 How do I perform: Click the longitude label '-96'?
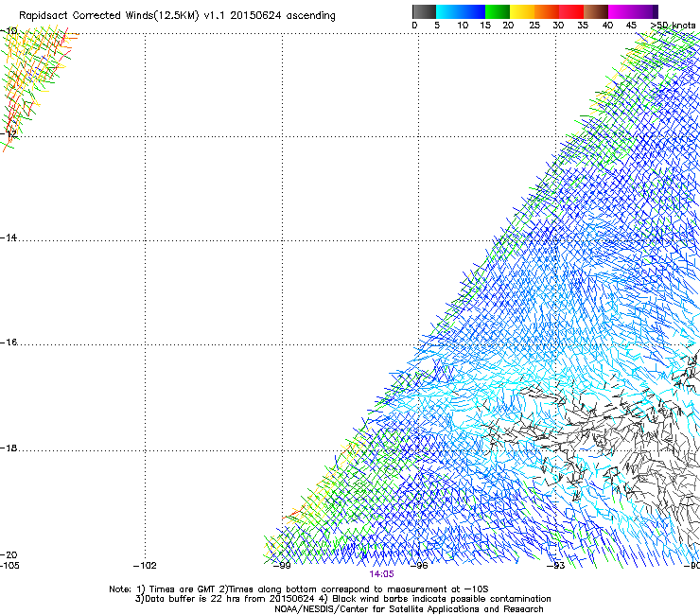click(419, 566)
